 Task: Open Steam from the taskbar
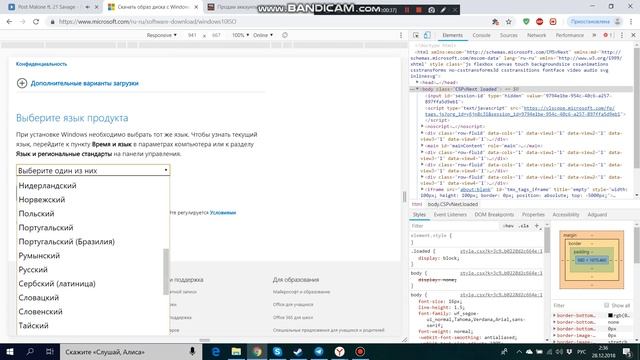(298, 352)
